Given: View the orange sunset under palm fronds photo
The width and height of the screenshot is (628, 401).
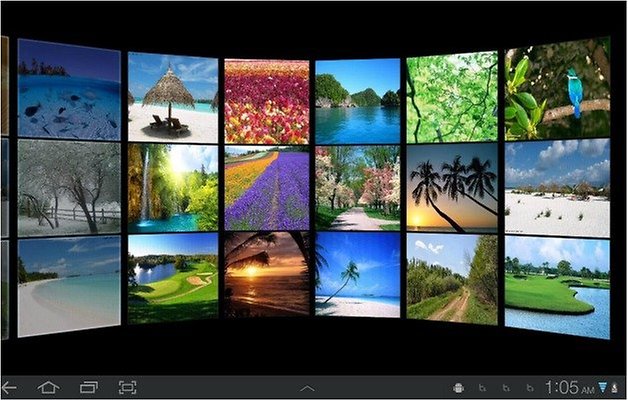Looking at the screenshot, I should coord(267,274).
